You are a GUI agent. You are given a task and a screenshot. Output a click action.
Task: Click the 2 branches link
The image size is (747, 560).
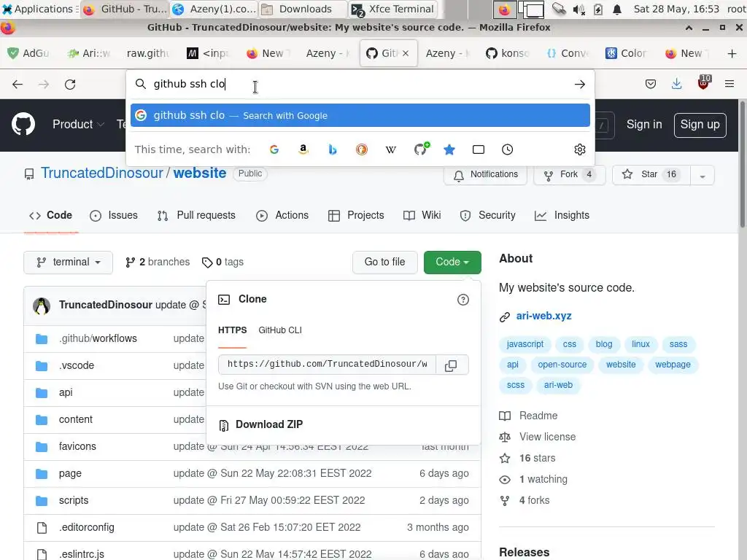[158, 262]
